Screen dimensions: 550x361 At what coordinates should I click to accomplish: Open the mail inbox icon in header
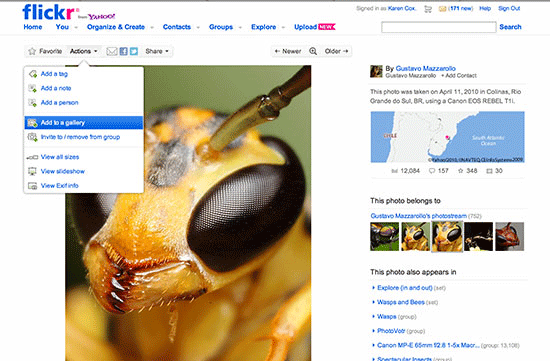442,9
